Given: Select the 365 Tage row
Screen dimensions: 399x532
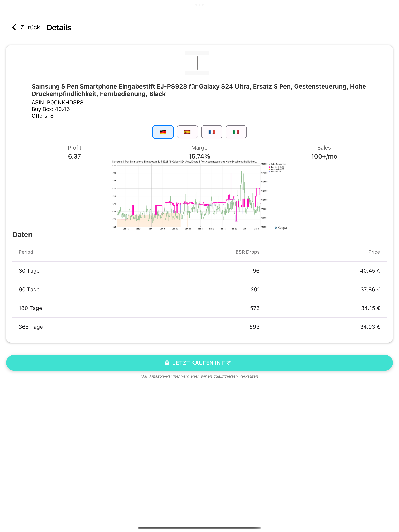Looking at the screenshot, I should coord(199,327).
